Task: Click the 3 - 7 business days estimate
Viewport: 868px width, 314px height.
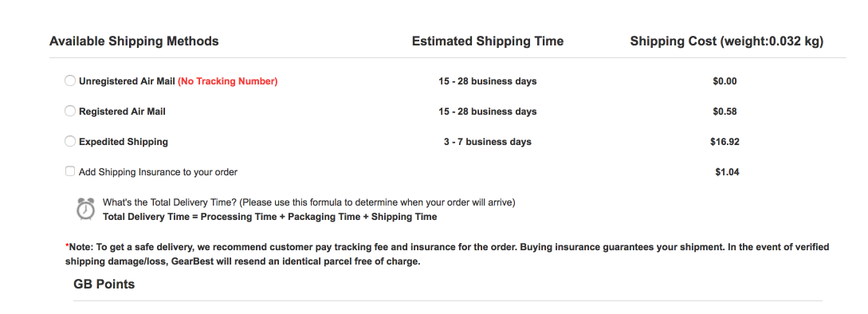Action: coord(487,142)
